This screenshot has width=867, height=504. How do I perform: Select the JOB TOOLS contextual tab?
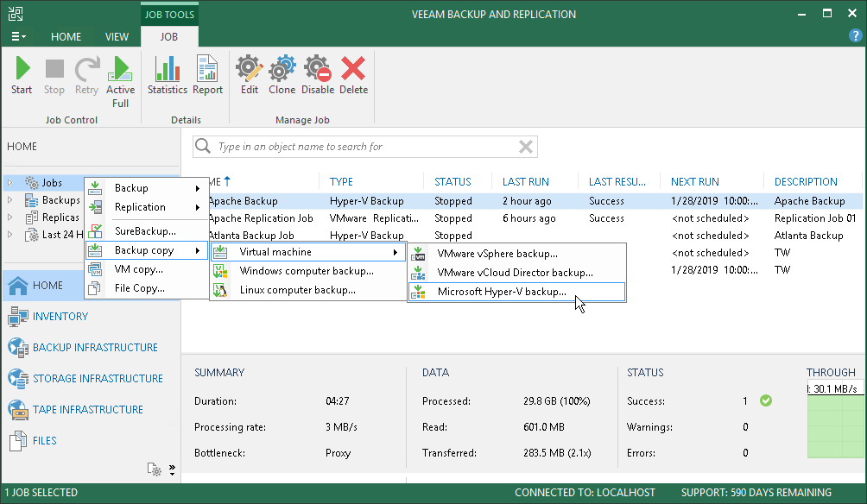[x=169, y=15]
